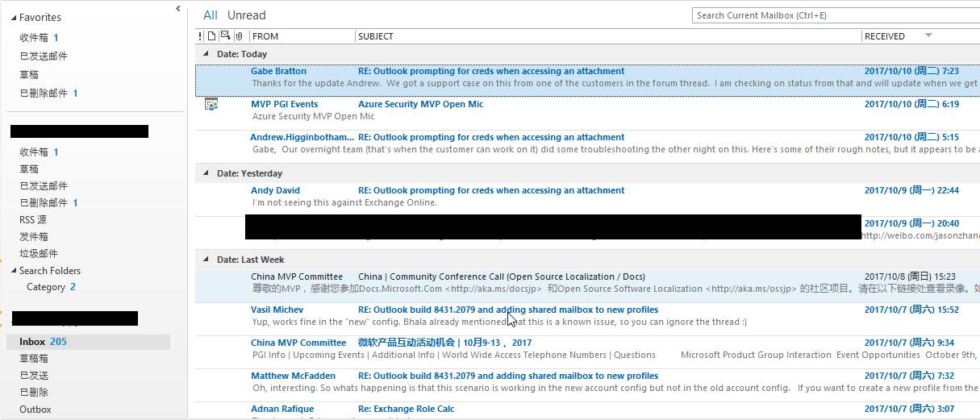Sort by the Attachment paperclip column
The width and height of the screenshot is (980, 420).
239,36
